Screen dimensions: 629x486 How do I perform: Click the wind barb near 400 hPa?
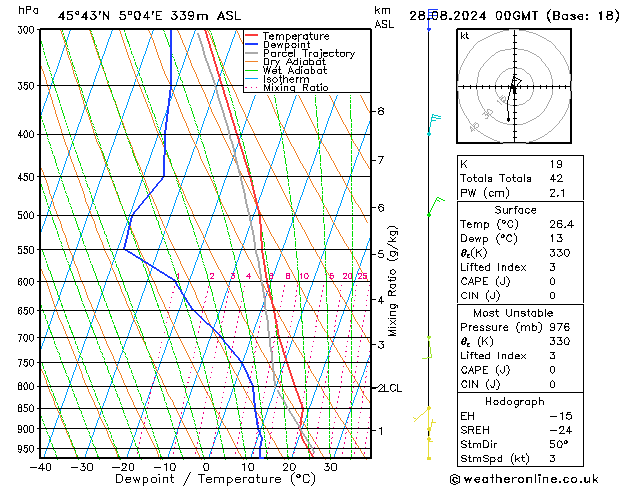pos(434,120)
